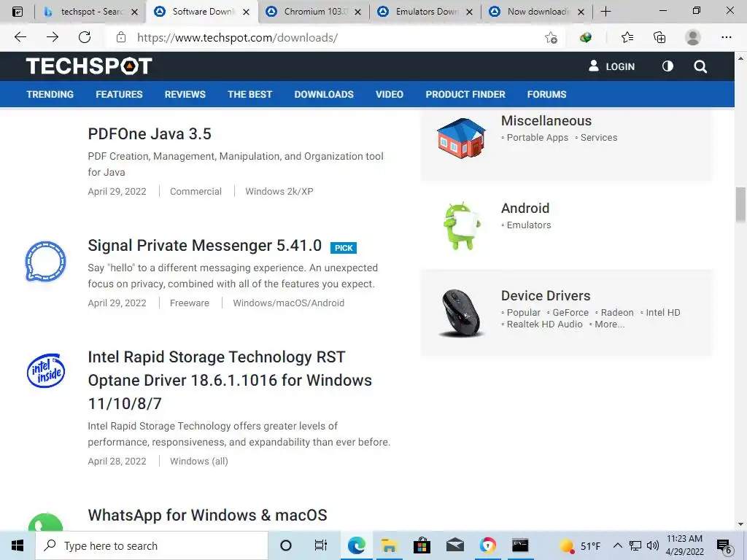Image resolution: width=747 pixels, height=560 pixels.
Task: Open Edge settings and more menu
Action: [x=726, y=37]
